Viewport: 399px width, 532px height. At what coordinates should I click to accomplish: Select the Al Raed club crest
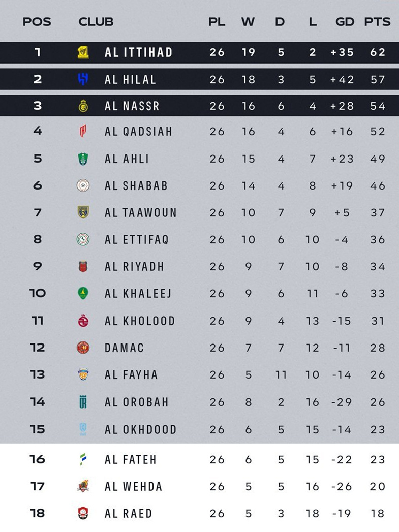[x=83, y=513]
